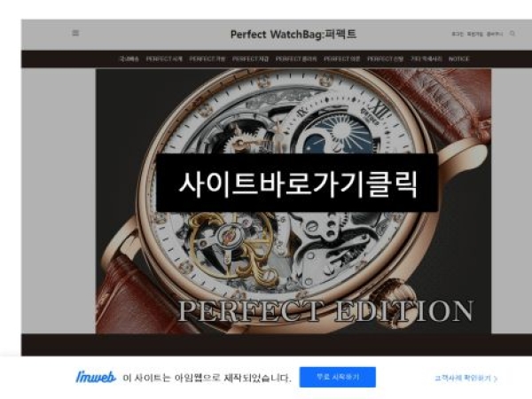Open the 장바구니 cart link
The image size is (532, 399).
coord(495,34)
